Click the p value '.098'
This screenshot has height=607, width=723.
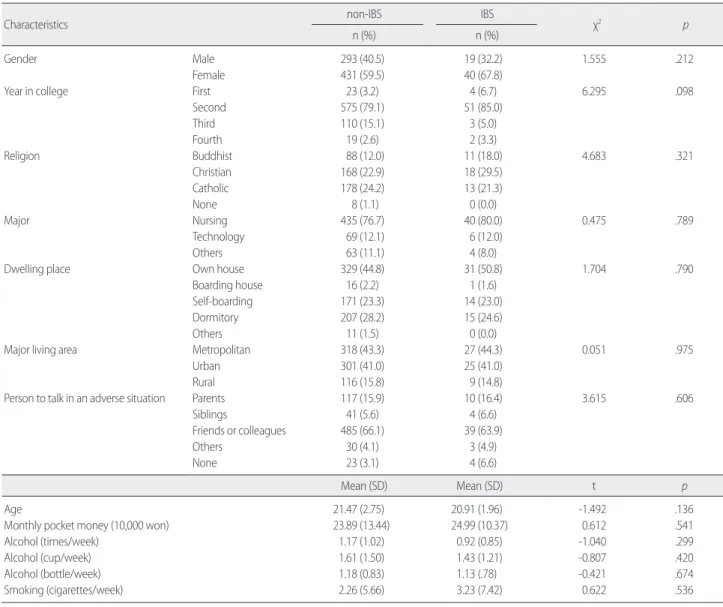pyautogui.click(x=683, y=91)
